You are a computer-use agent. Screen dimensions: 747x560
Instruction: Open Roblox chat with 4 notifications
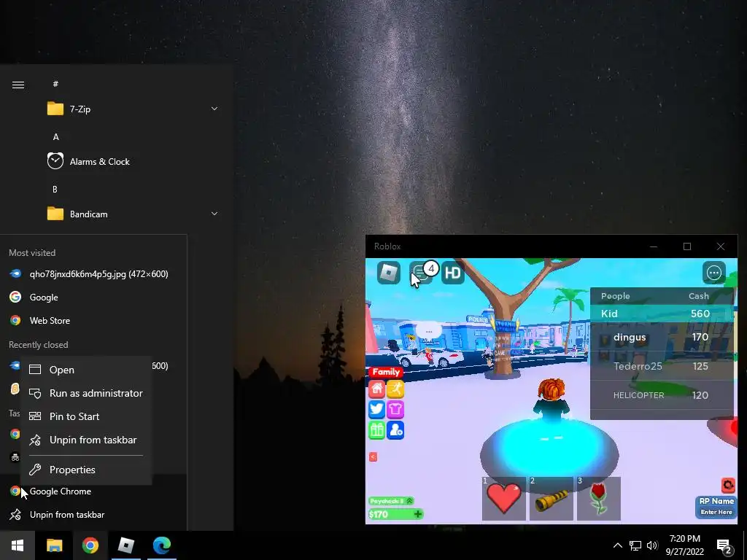(x=421, y=273)
